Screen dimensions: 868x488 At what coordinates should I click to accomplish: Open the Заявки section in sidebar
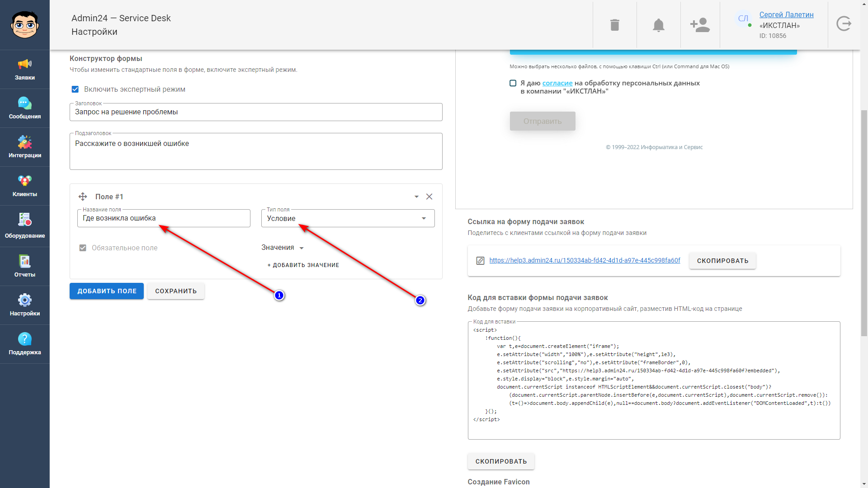coord(25,70)
